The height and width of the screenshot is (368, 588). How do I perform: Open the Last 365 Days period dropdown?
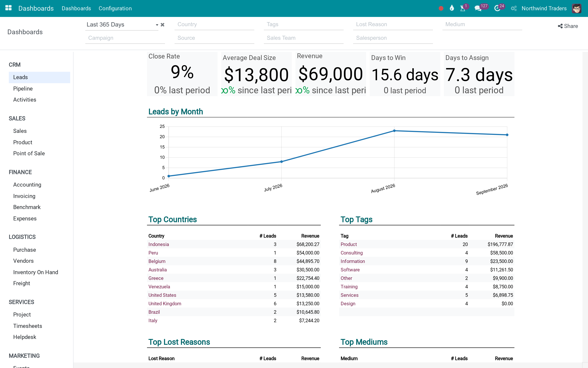click(x=122, y=25)
